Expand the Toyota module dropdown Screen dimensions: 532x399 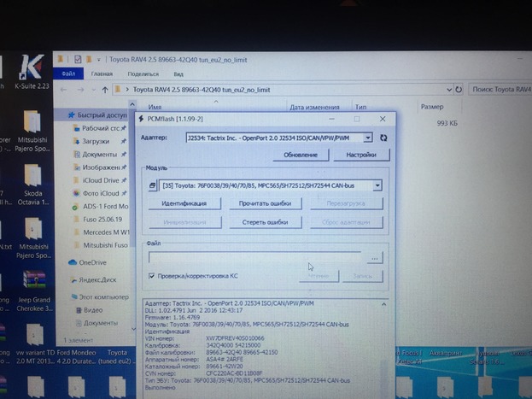pyautogui.click(x=377, y=185)
